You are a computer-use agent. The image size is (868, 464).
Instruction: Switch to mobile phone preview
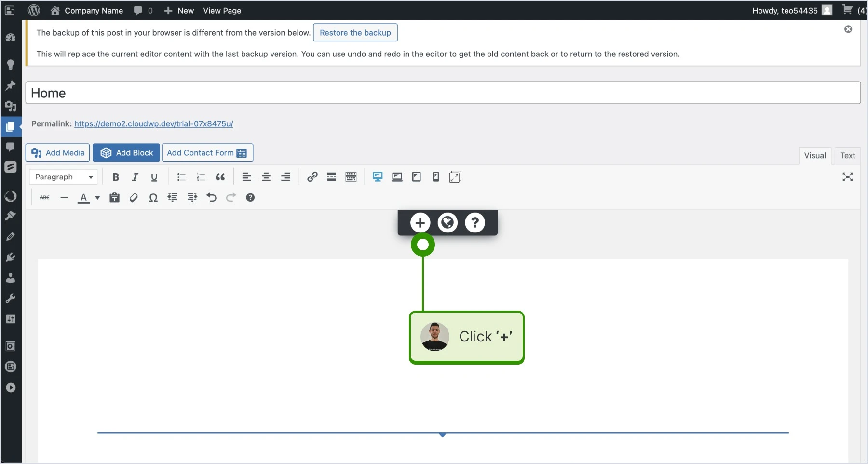[436, 177]
